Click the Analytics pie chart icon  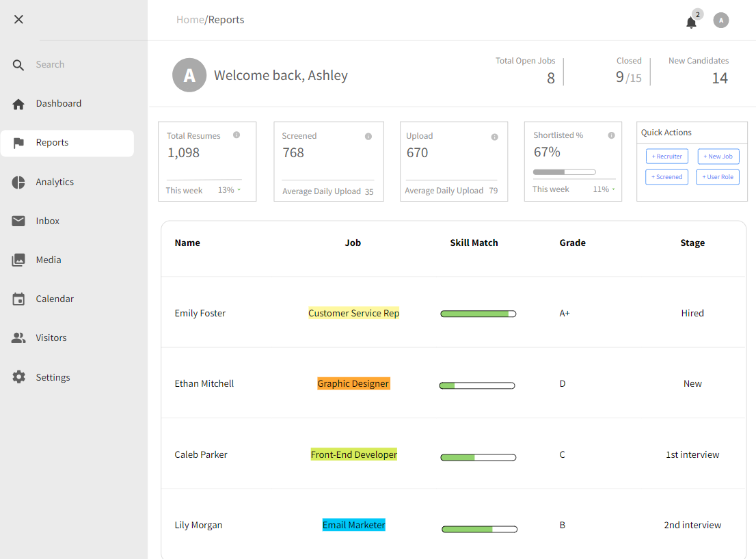(x=18, y=182)
